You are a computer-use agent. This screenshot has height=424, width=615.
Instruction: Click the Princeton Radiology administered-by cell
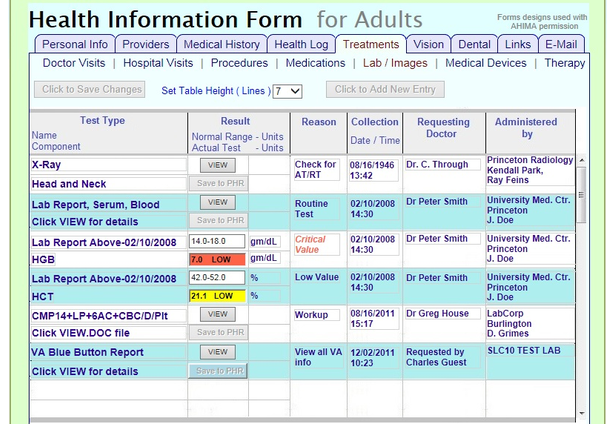point(530,170)
